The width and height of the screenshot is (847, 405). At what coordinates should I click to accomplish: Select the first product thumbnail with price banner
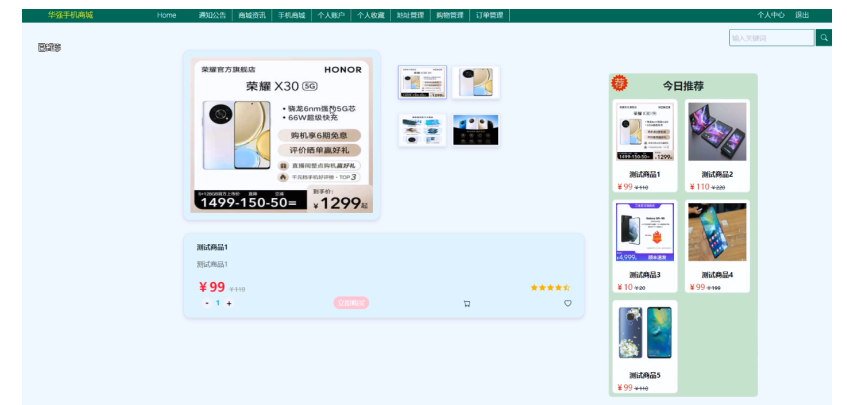(422, 82)
